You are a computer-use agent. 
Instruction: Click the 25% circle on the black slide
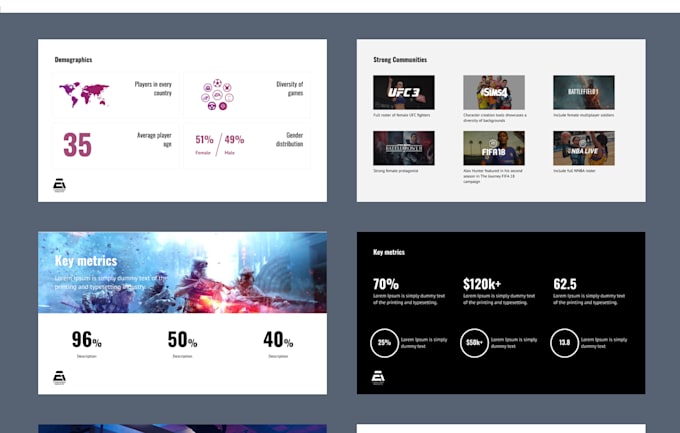384,343
